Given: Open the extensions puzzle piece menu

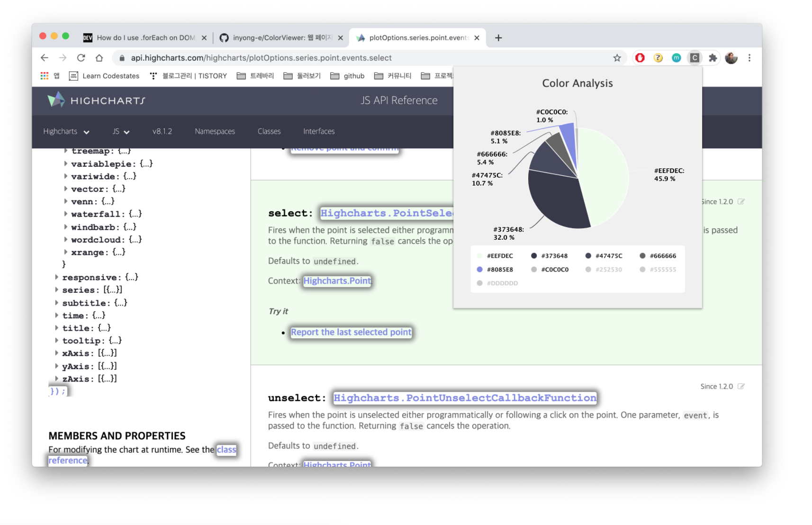Looking at the screenshot, I should [713, 58].
